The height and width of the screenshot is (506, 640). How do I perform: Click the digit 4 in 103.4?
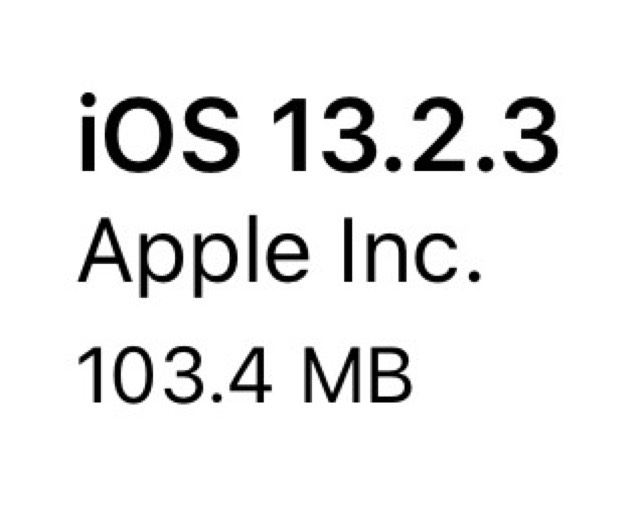[250, 375]
